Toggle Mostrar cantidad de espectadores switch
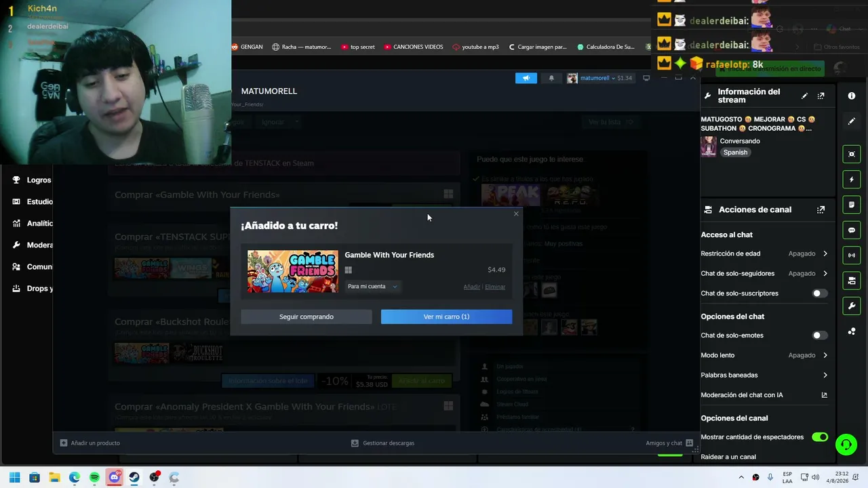This screenshot has width=868, height=488. point(820,437)
